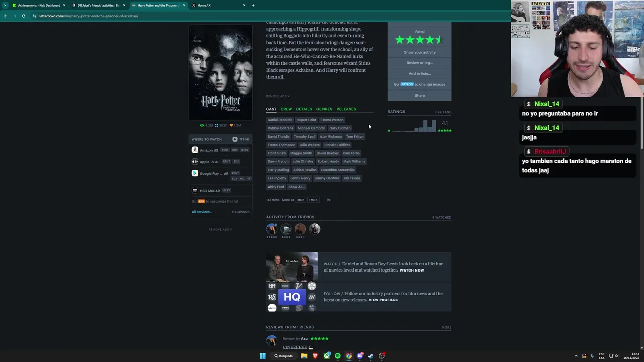Image resolution: width=644 pixels, height=362 pixels.
Task: Open Gary Oldman's cast page
Action: coord(340,128)
